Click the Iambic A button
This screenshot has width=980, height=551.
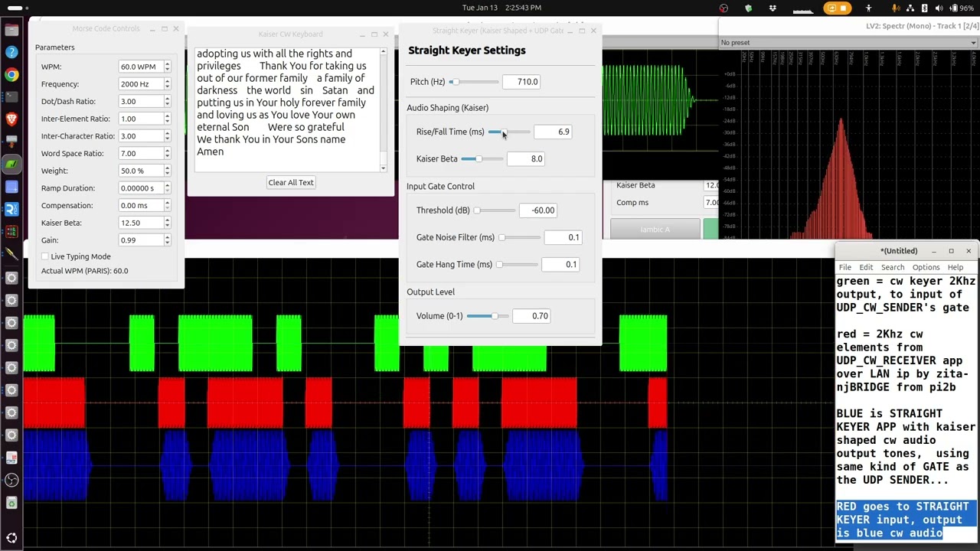(x=655, y=229)
